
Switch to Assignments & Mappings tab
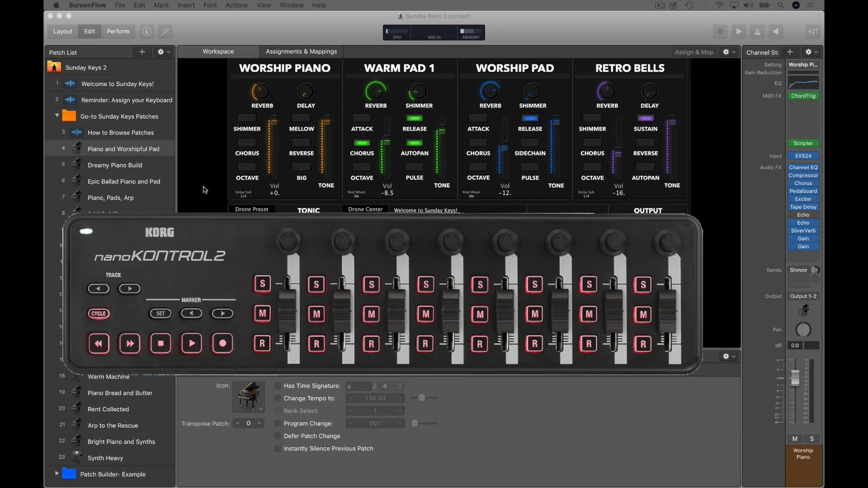pyautogui.click(x=301, y=52)
